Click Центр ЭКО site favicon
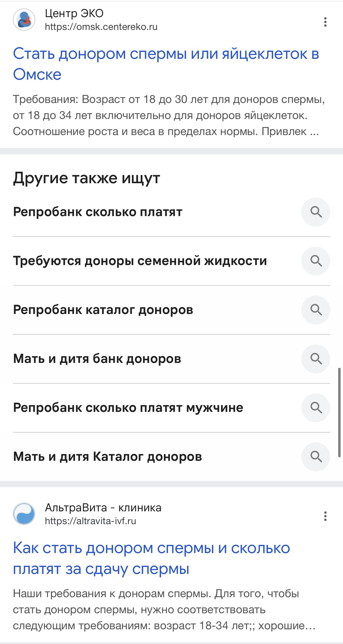343x644 pixels. click(24, 20)
